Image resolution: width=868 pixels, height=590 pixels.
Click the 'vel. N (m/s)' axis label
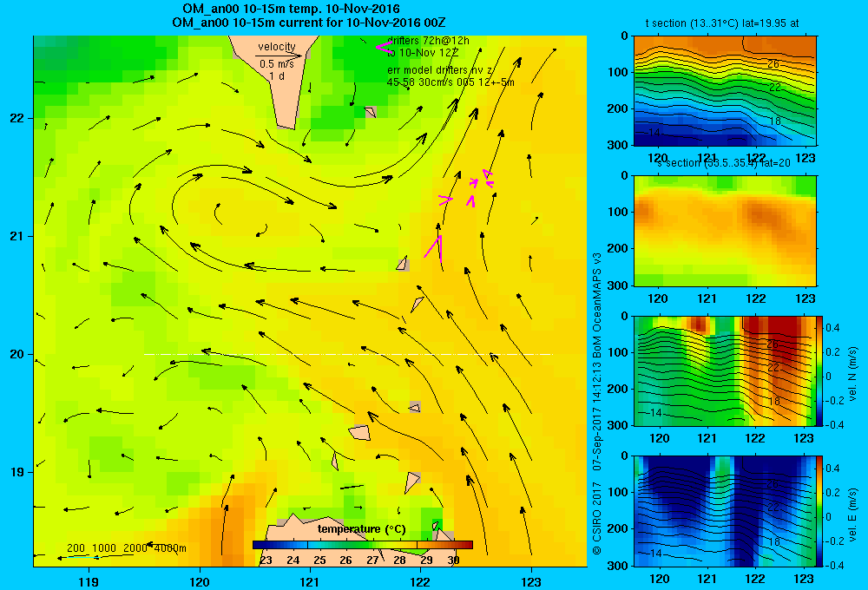853,374
